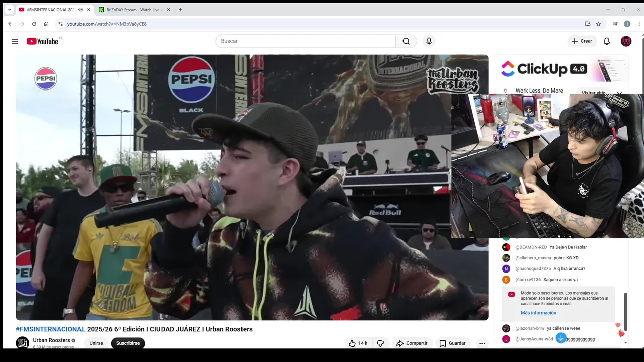Like the video with thumbs up 14 k

click(x=358, y=343)
